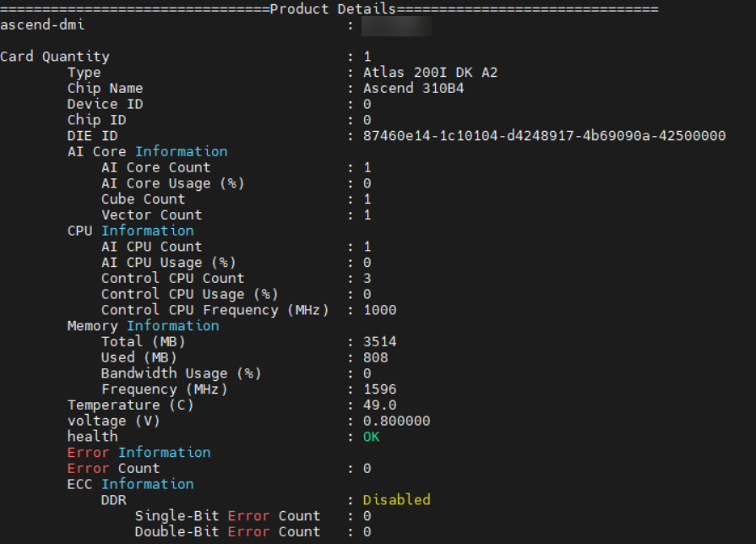The width and height of the screenshot is (756, 544).
Task: Select the "AI Core Usage (%)" label
Action: coord(172,183)
